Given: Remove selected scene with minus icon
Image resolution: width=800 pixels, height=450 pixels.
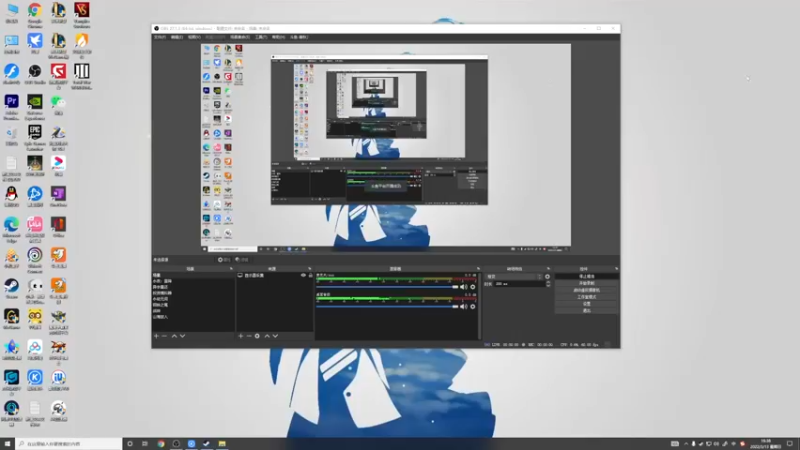Looking at the screenshot, I should click(x=164, y=336).
